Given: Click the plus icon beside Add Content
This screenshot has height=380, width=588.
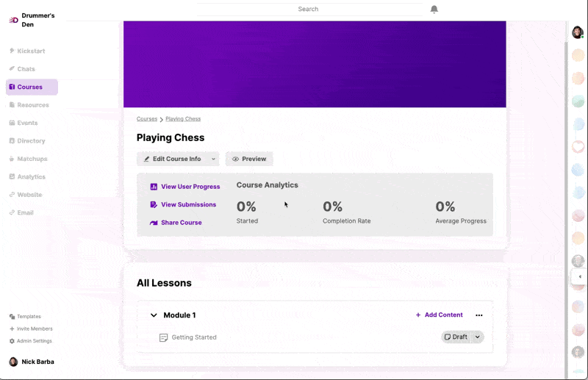Looking at the screenshot, I should click(418, 315).
